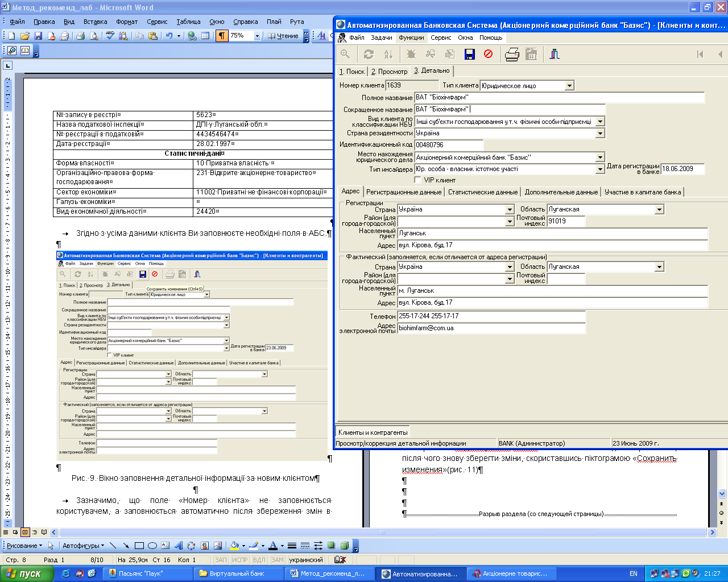
Task: Open the Автофигуры menu
Action: (x=84, y=546)
